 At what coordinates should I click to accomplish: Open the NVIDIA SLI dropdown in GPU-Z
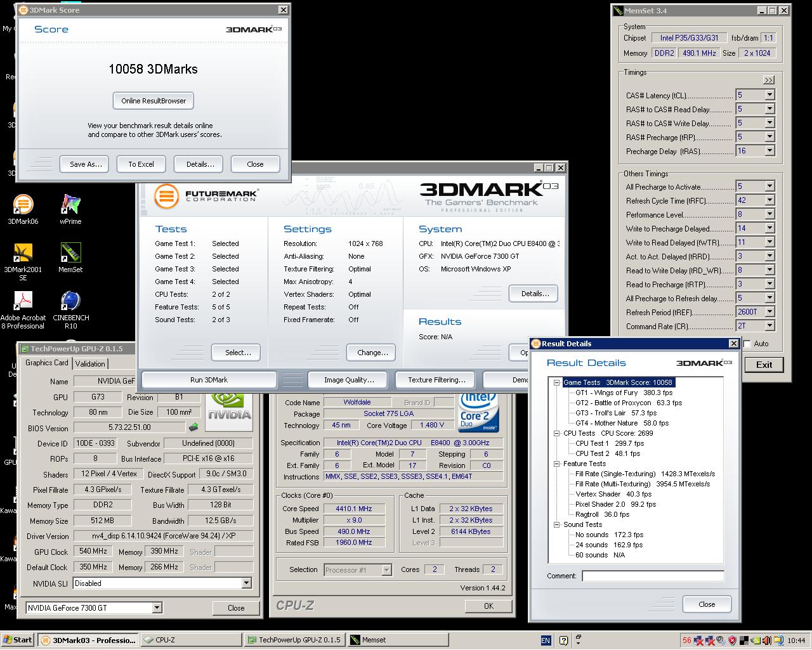point(246,583)
